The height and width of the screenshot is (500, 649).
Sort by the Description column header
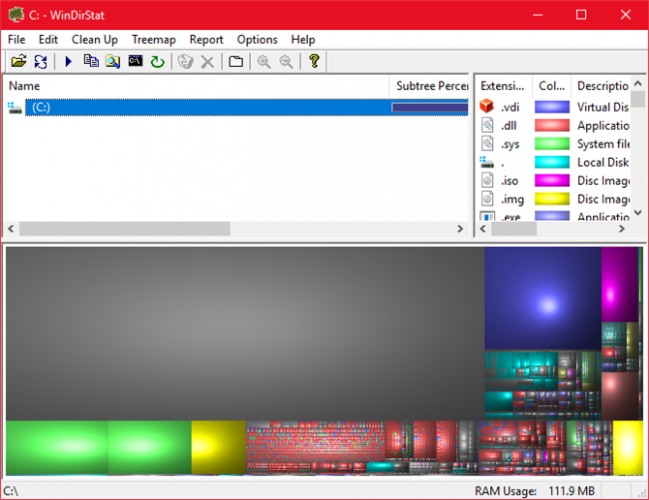point(601,86)
